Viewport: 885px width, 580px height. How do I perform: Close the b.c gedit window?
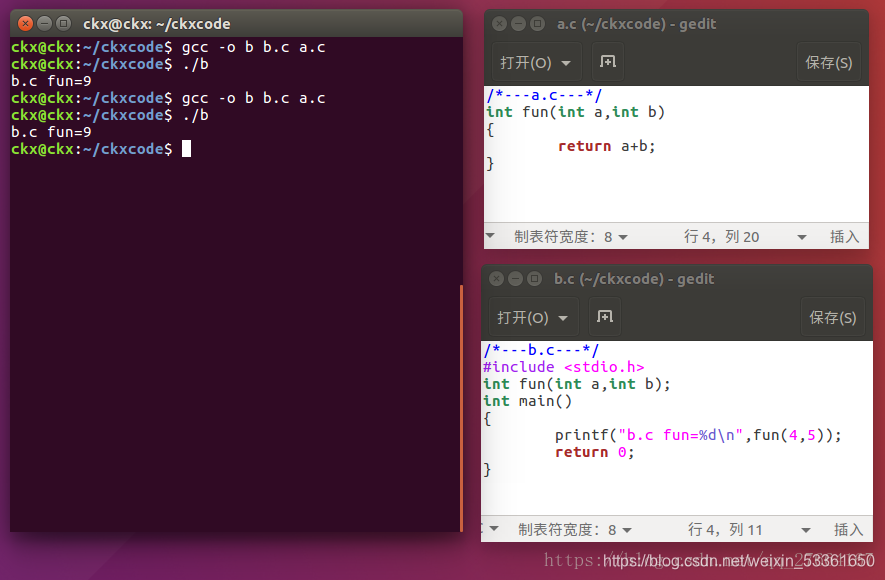[x=496, y=279]
